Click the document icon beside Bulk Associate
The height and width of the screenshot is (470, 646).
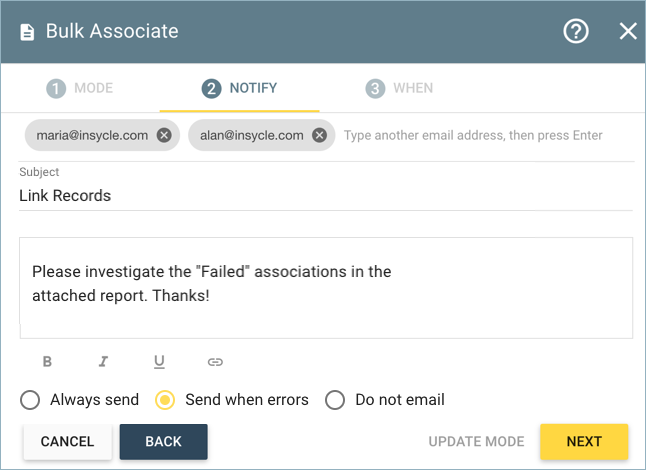click(27, 32)
